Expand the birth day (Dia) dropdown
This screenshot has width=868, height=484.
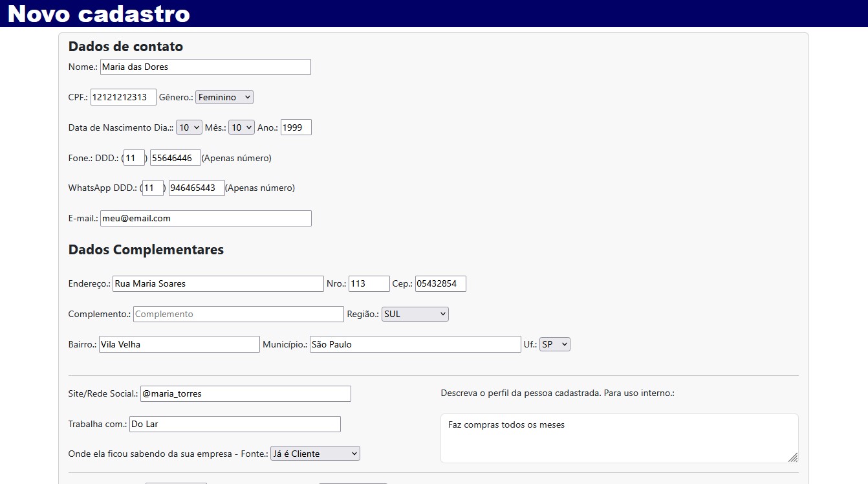[x=189, y=127]
